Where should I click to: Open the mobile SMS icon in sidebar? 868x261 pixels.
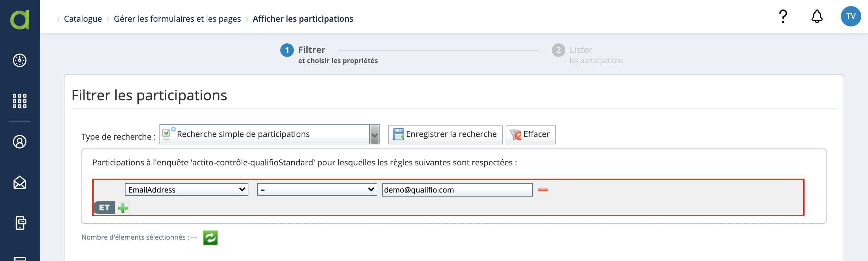(20, 223)
